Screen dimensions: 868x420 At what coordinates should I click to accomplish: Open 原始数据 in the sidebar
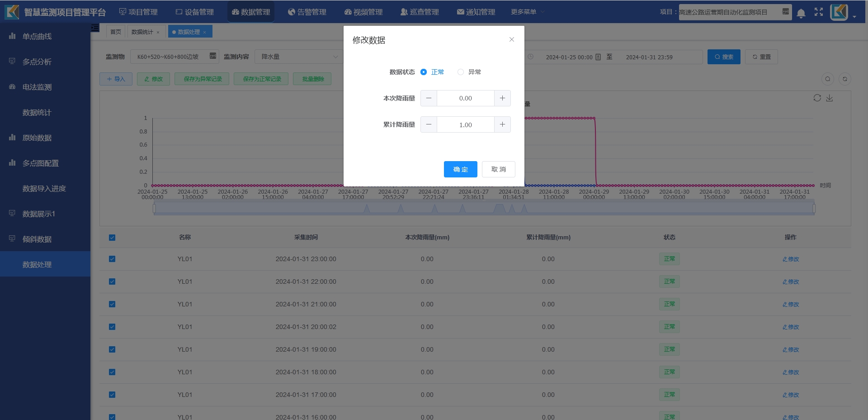37,138
